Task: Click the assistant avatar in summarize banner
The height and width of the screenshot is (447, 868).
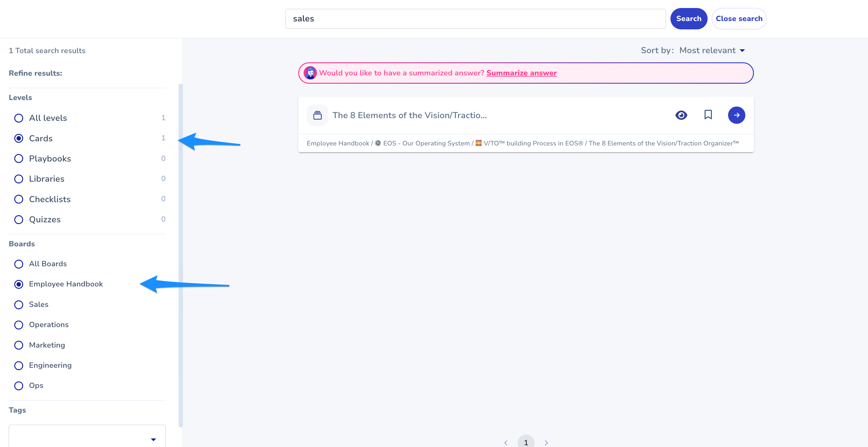Action: tap(310, 73)
